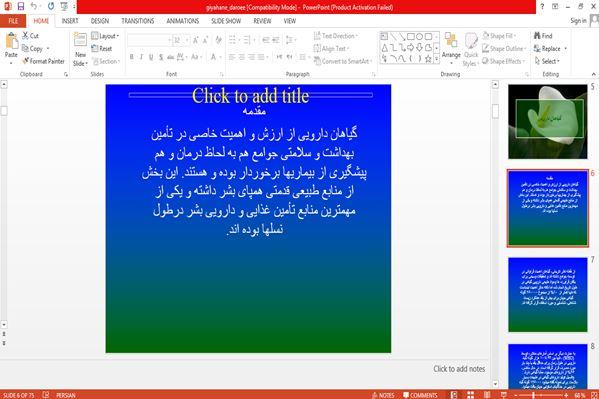Open the font color picker

[215, 57]
